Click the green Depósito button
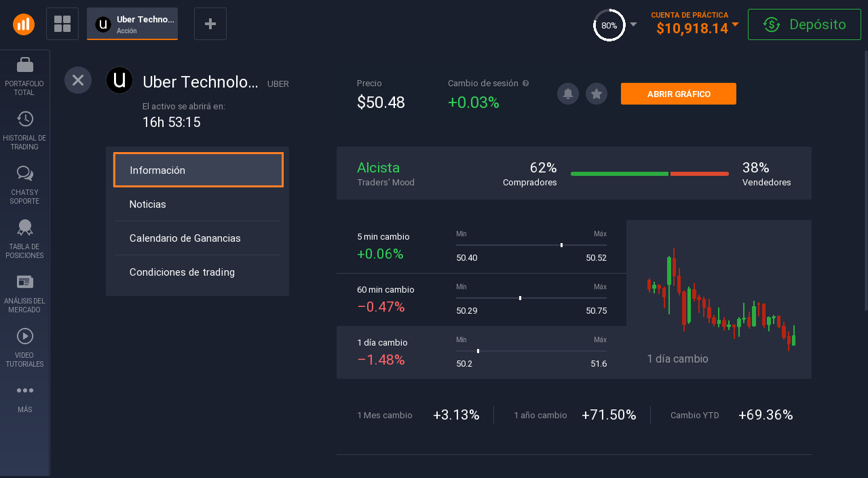868x478 pixels. click(804, 24)
